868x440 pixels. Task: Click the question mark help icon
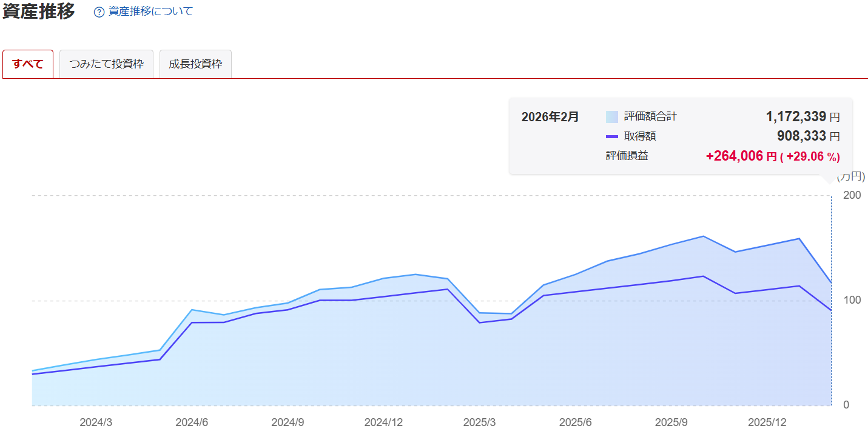pos(99,12)
